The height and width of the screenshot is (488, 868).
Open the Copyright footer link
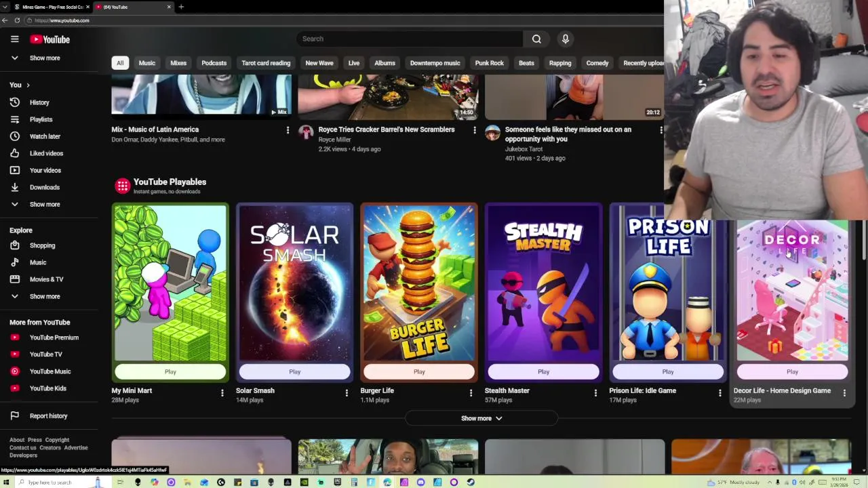(57, 440)
